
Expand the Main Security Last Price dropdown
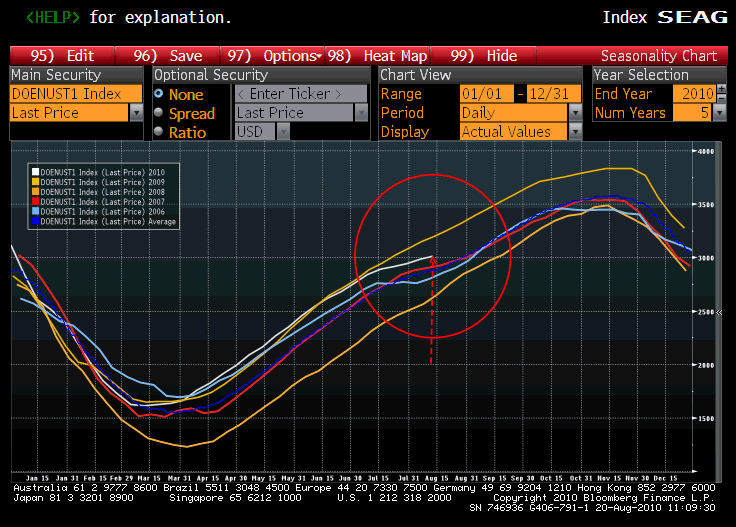(137, 113)
